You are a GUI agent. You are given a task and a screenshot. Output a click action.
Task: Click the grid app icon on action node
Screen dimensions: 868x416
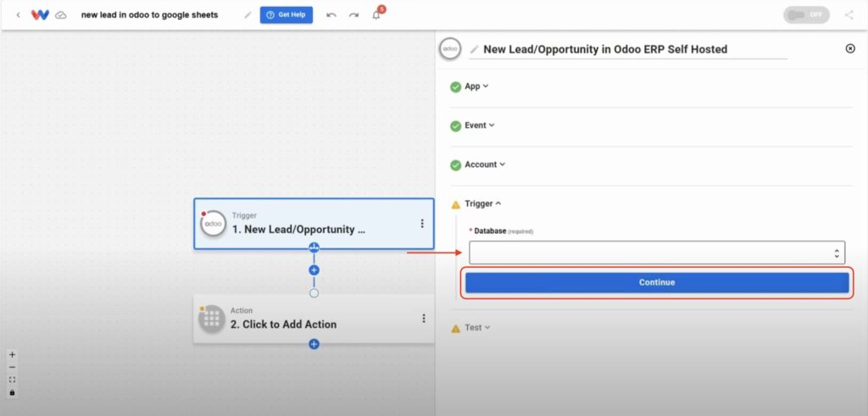213,319
